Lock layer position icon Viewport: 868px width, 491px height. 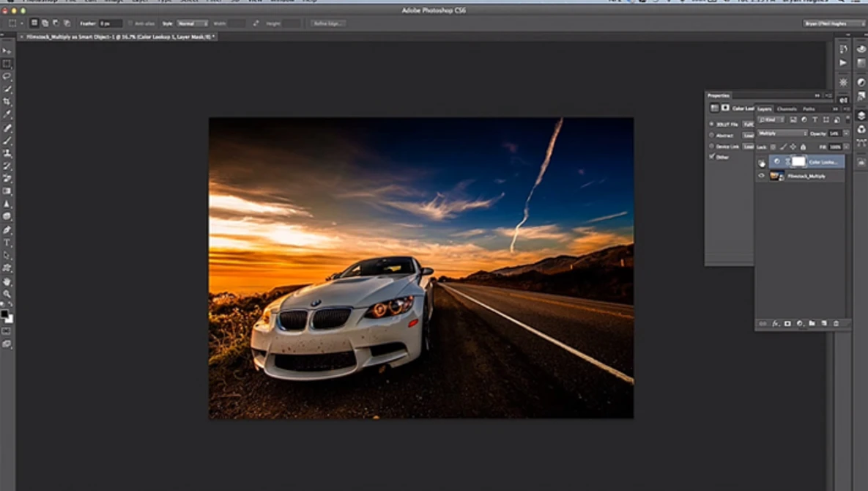point(793,147)
